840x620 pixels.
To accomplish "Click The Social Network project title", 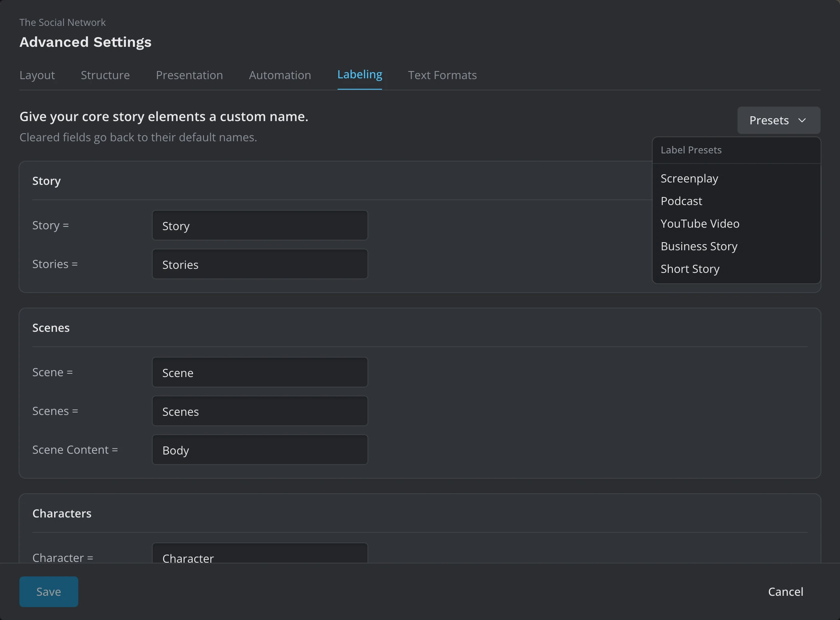I will [x=63, y=22].
